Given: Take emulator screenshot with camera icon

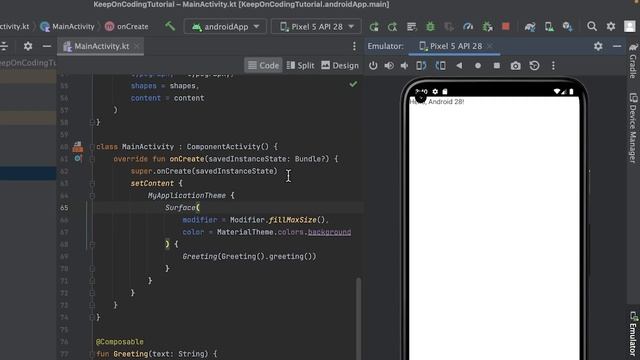Looking at the screenshot, I should pos(516,66).
